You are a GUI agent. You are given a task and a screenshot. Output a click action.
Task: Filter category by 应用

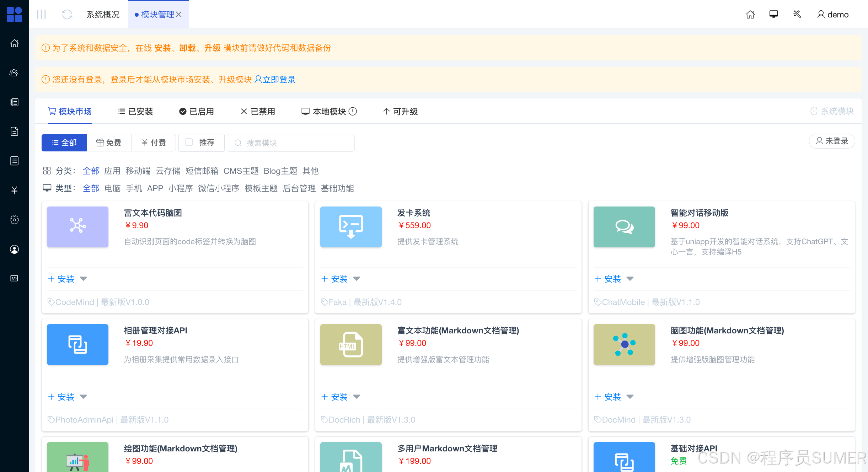coord(112,171)
